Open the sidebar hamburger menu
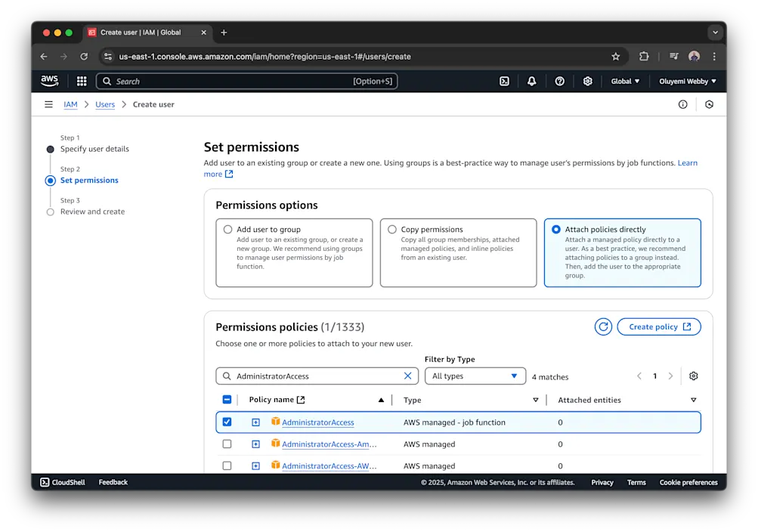This screenshot has width=758, height=532. click(48, 104)
